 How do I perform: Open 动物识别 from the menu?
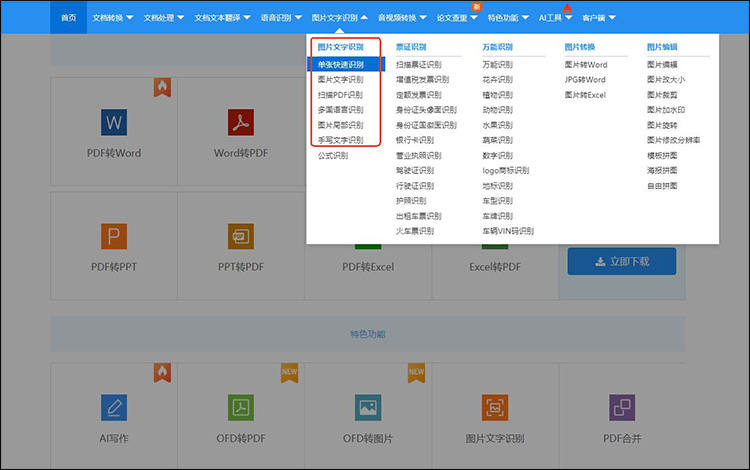click(x=497, y=109)
